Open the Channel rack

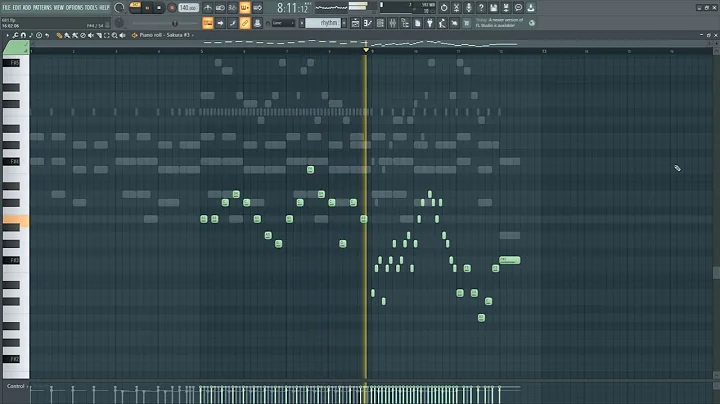coord(380,23)
